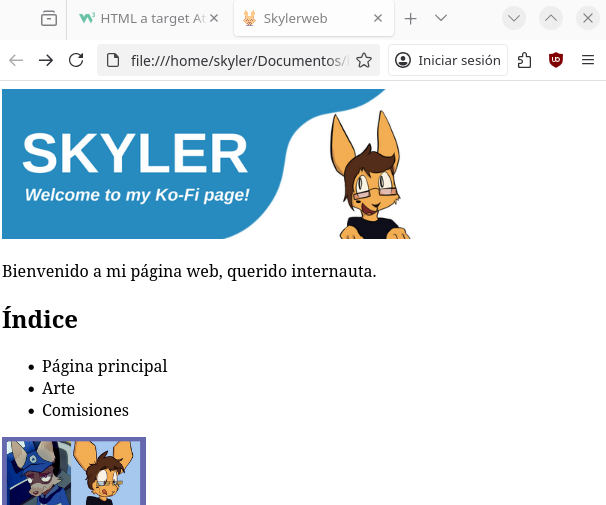This screenshot has width=606, height=505.
Task: Click the file page info icon in address bar
Action: point(113,60)
